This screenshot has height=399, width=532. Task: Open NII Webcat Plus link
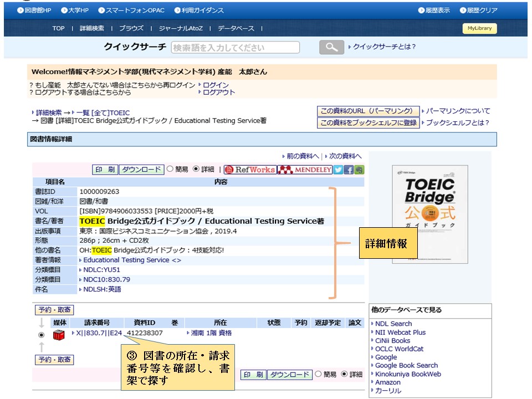click(x=400, y=332)
